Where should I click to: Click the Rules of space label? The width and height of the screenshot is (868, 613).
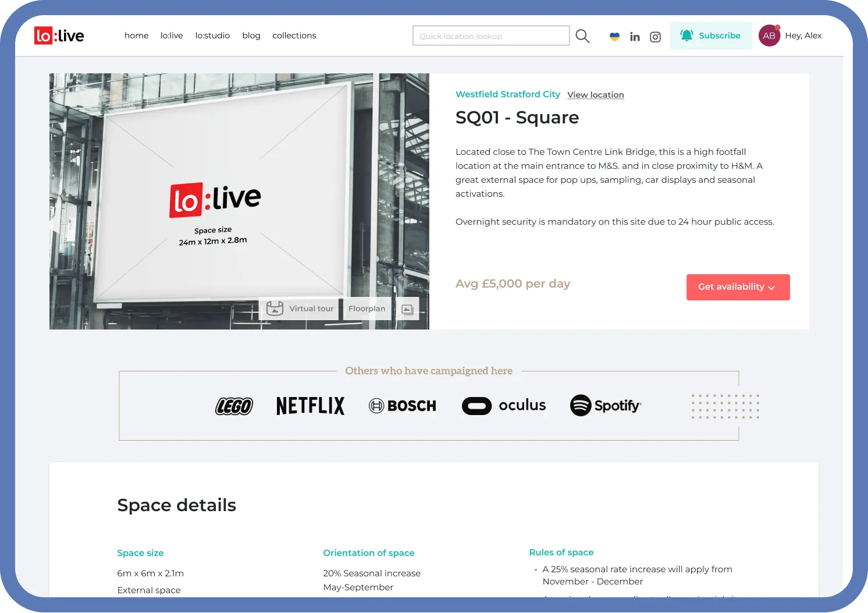pos(561,552)
